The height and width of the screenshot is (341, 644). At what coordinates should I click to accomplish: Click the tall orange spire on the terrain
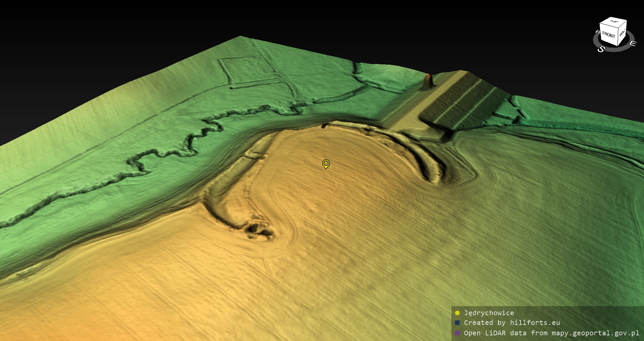click(428, 81)
